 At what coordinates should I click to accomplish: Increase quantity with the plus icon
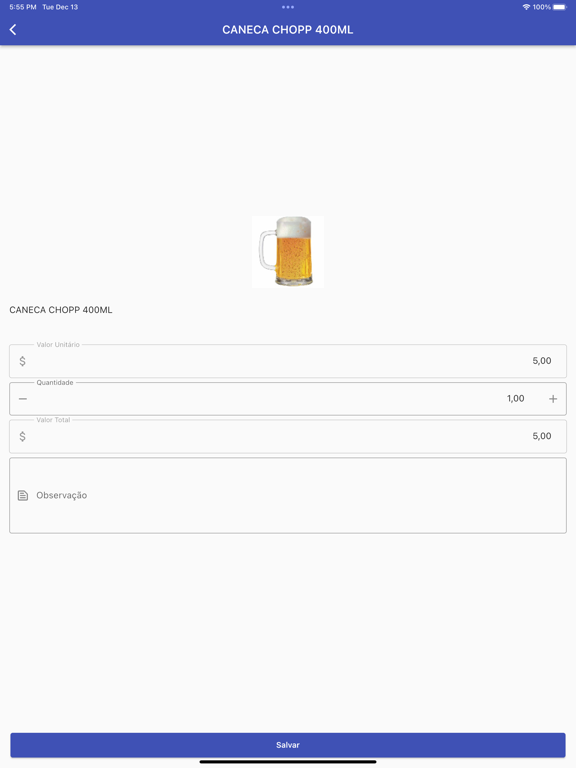pos(553,399)
